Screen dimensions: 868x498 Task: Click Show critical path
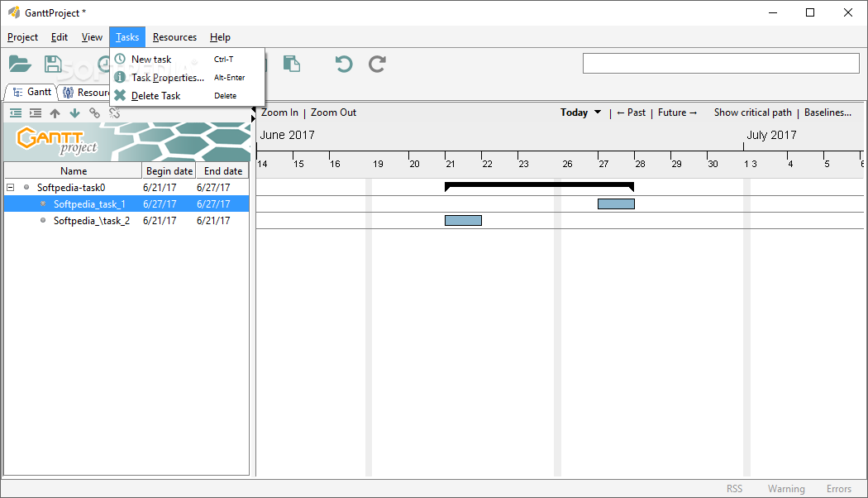753,113
